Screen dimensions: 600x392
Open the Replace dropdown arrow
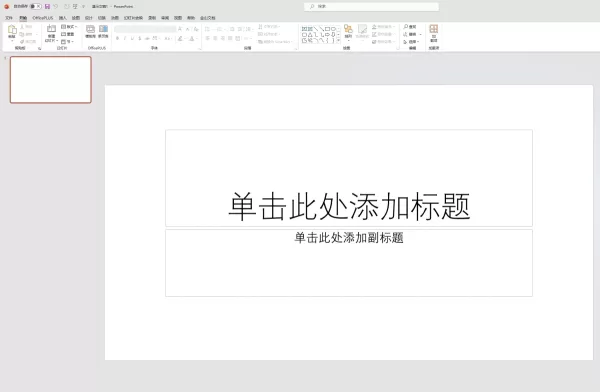(421, 34)
